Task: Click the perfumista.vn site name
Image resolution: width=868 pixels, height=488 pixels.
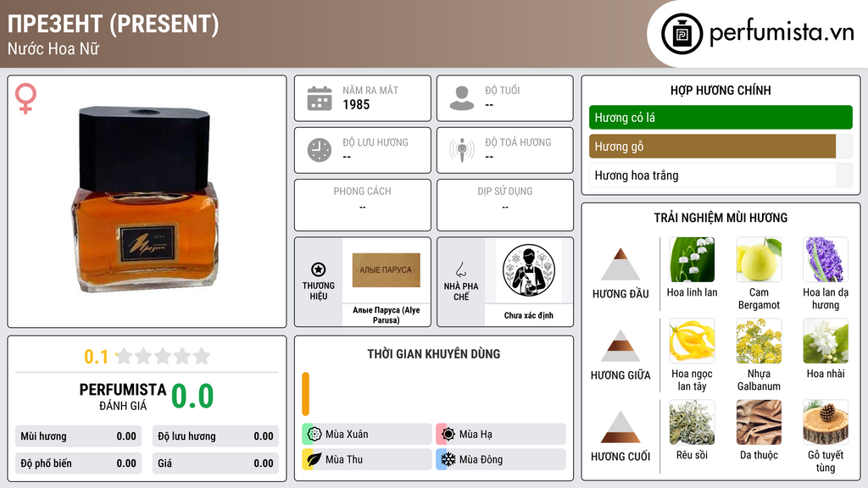Action: pos(782,33)
